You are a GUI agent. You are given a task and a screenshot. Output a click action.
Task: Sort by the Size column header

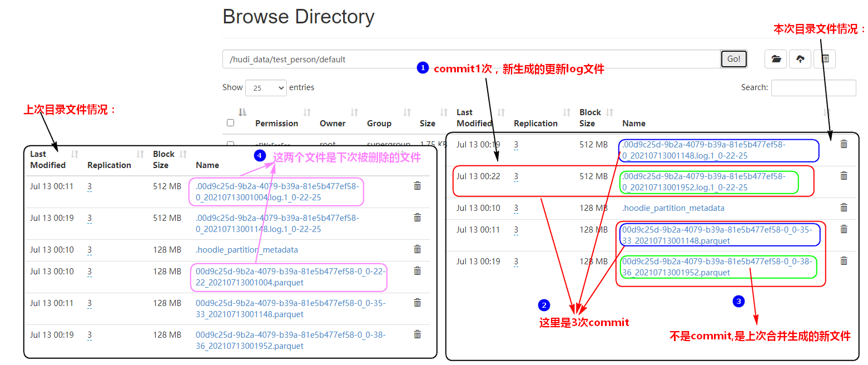(428, 124)
